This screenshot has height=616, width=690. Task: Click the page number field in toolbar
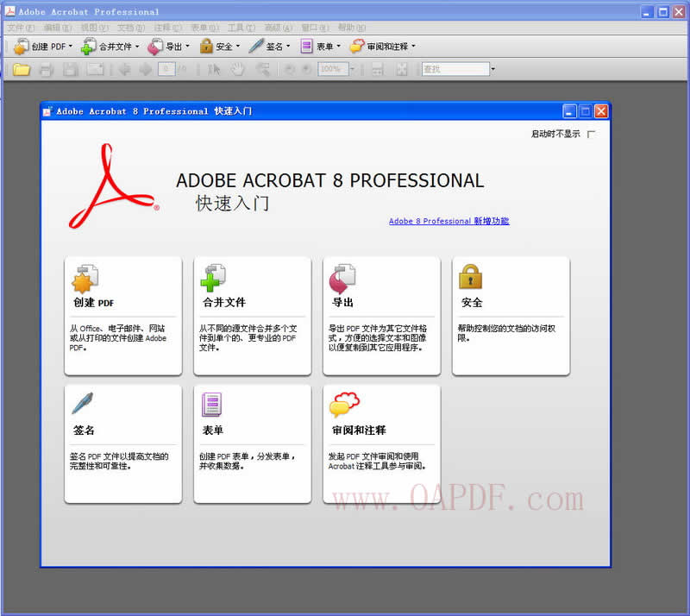coord(166,69)
